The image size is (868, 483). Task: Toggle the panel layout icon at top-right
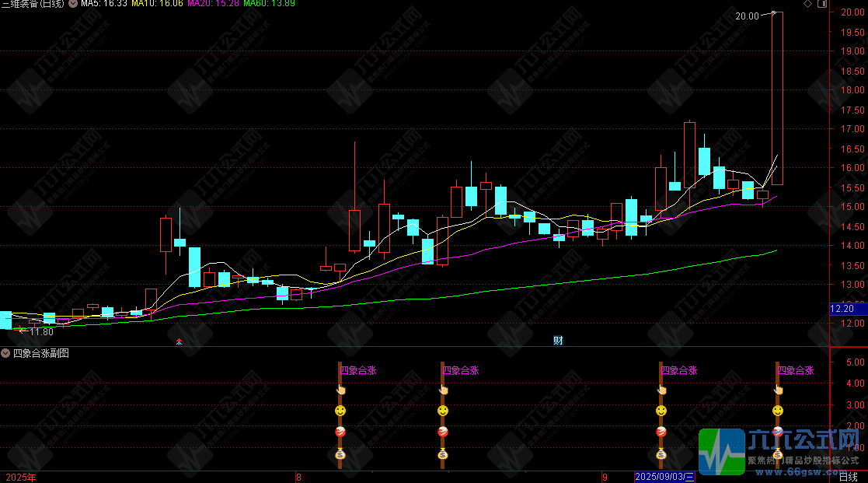pos(822,4)
